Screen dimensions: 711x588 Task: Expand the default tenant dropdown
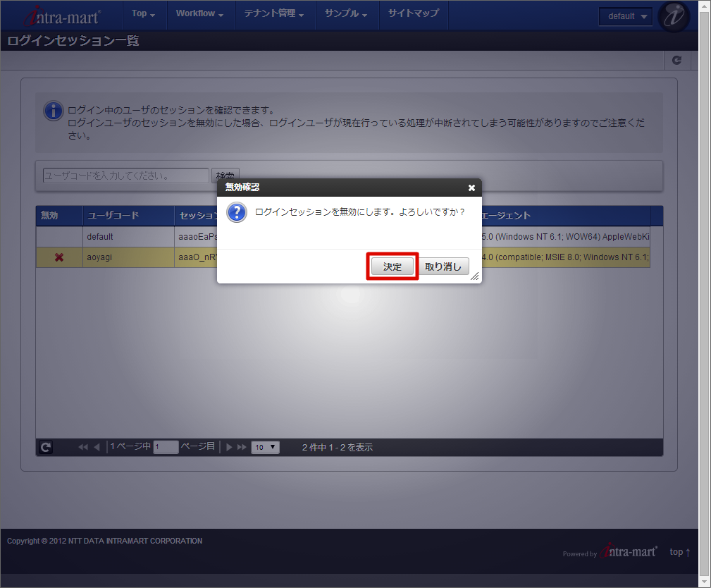pos(626,16)
